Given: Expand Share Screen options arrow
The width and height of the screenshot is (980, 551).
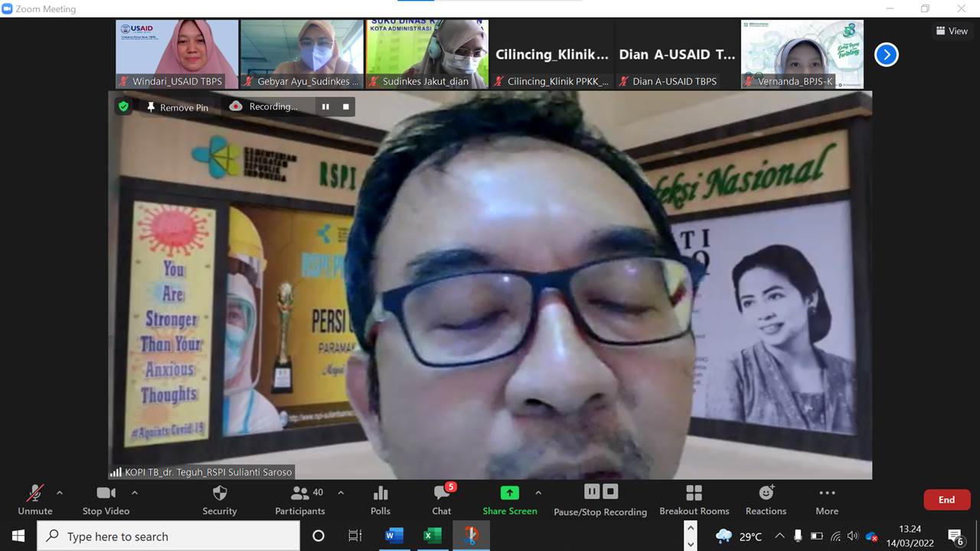Looking at the screenshot, I should click(538, 493).
